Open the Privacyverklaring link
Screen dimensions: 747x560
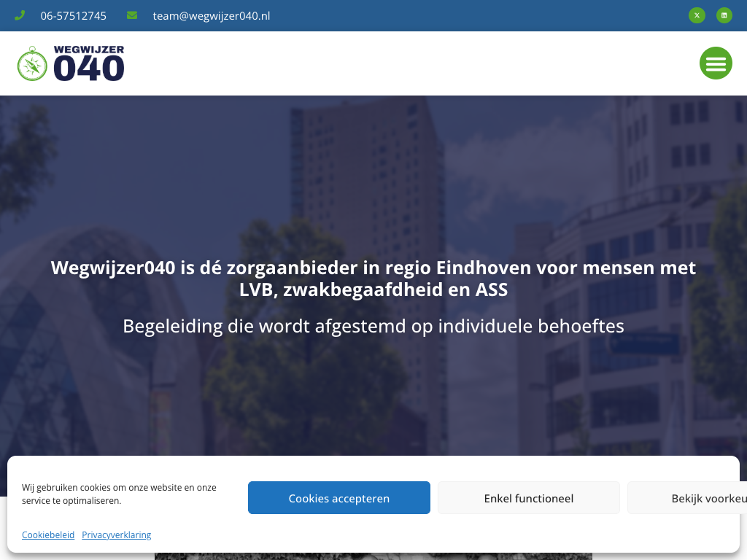(x=117, y=534)
